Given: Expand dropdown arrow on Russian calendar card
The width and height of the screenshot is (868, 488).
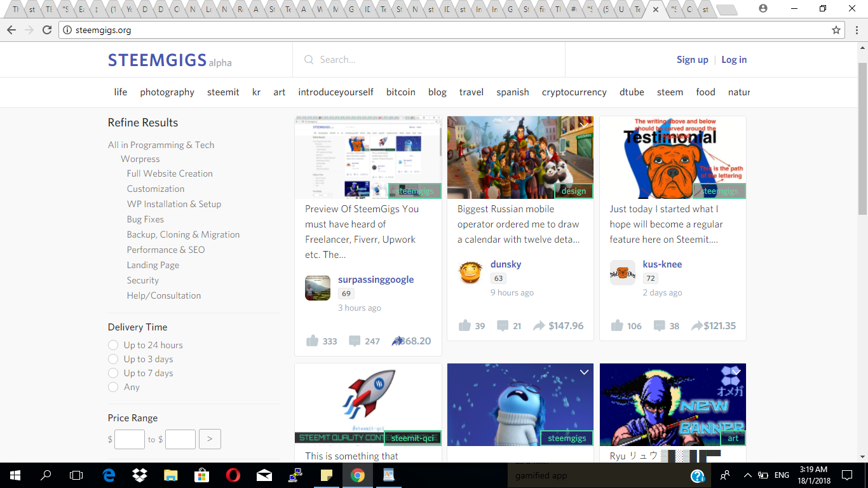Looking at the screenshot, I should [x=584, y=125].
